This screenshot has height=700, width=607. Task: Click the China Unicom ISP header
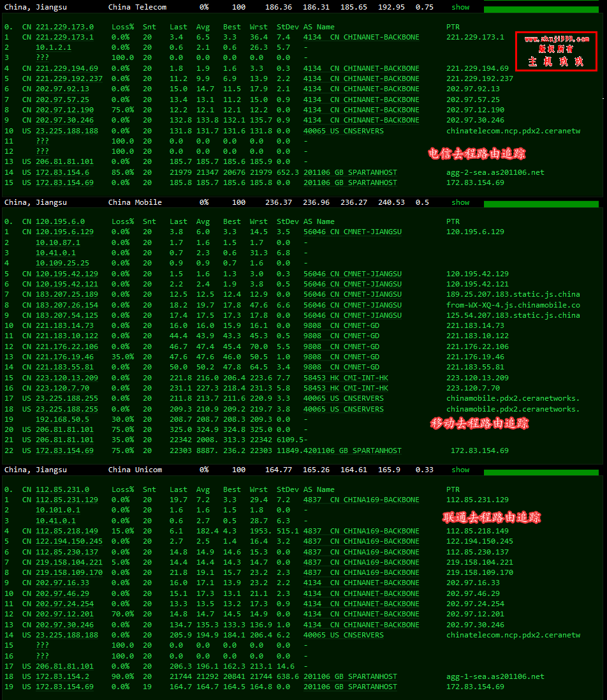pos(135,470)
